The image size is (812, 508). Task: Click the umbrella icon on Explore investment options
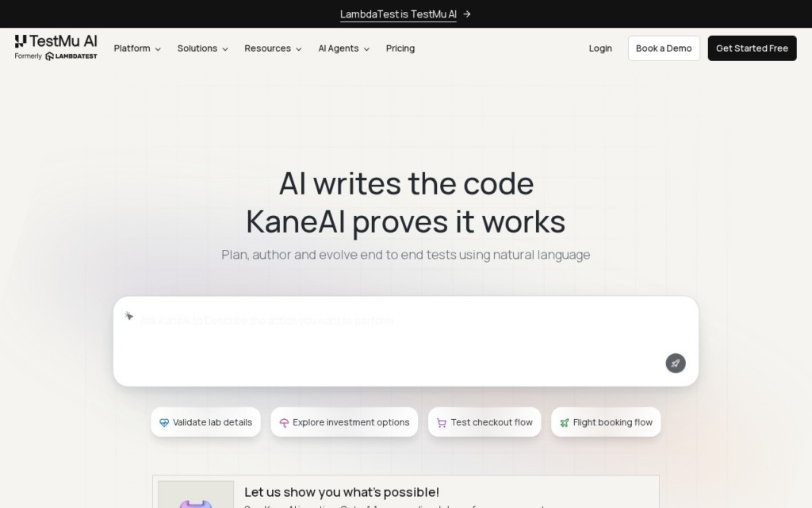[284, 422]
